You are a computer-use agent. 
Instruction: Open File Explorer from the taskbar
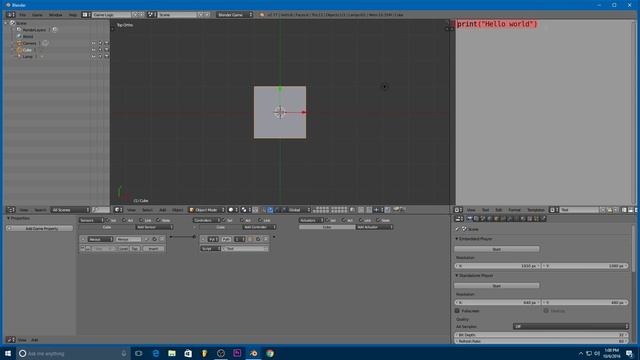(172, 353)
